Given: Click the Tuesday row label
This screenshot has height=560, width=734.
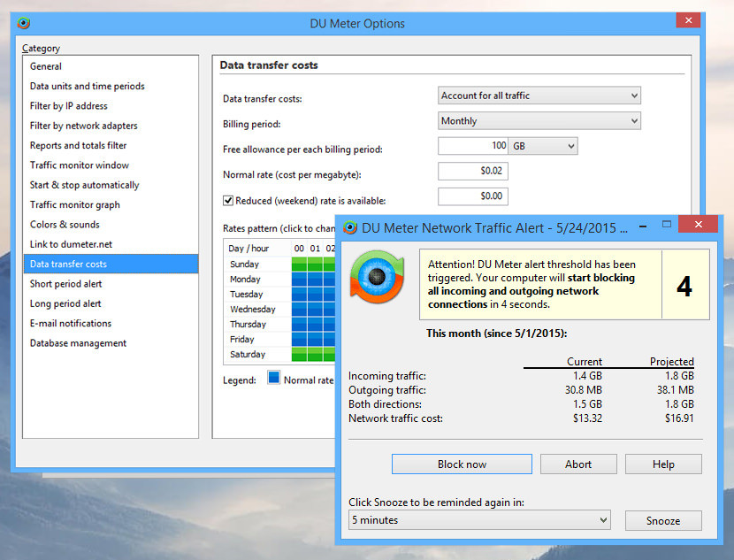Looking at the screenshot, I should tap(246, 294).
